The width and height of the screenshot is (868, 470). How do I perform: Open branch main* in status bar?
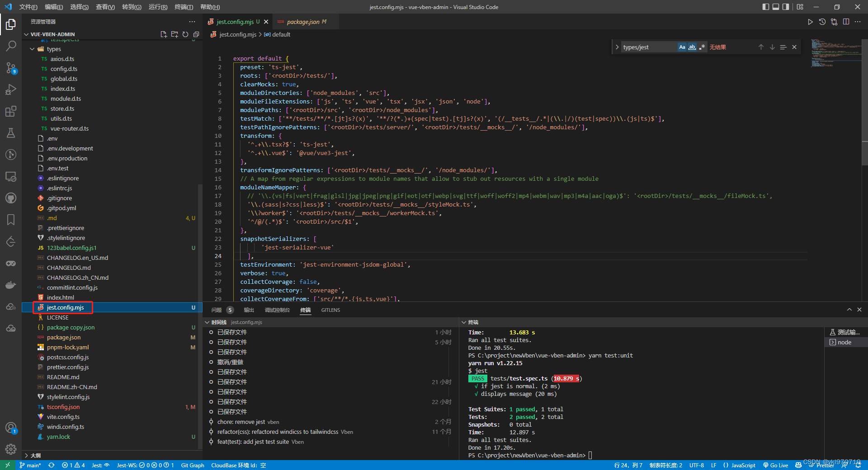pos(30,465)
